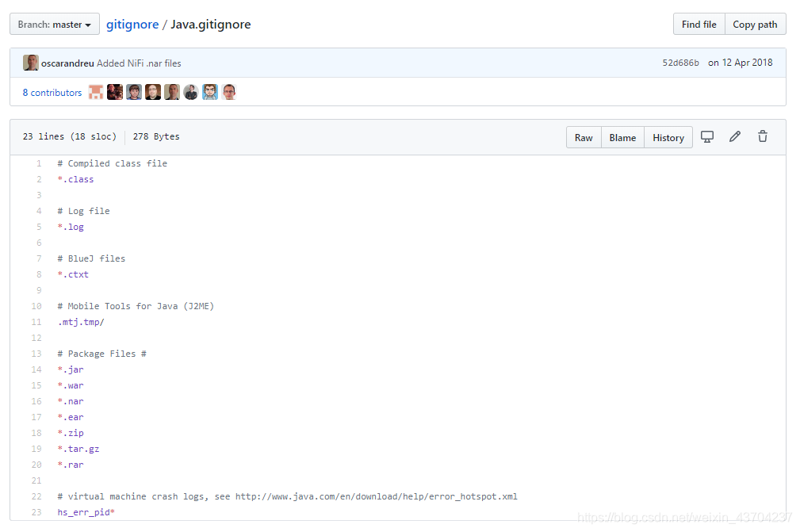The image size is (800, 532).
Task: Click the virtual machine crash logs comment
Action: [288, 496]
